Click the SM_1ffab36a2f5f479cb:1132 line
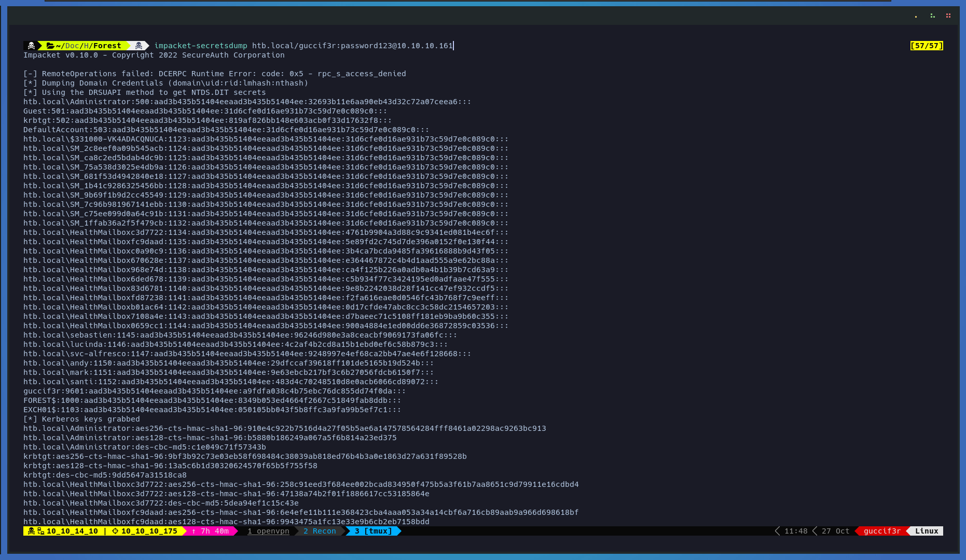The width and height of the screenshot is (966, 560). (x=266, y=223)
